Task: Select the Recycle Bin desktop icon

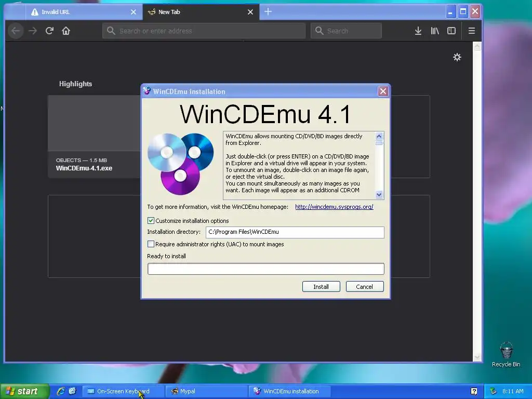Action: [x=506, y=354]
